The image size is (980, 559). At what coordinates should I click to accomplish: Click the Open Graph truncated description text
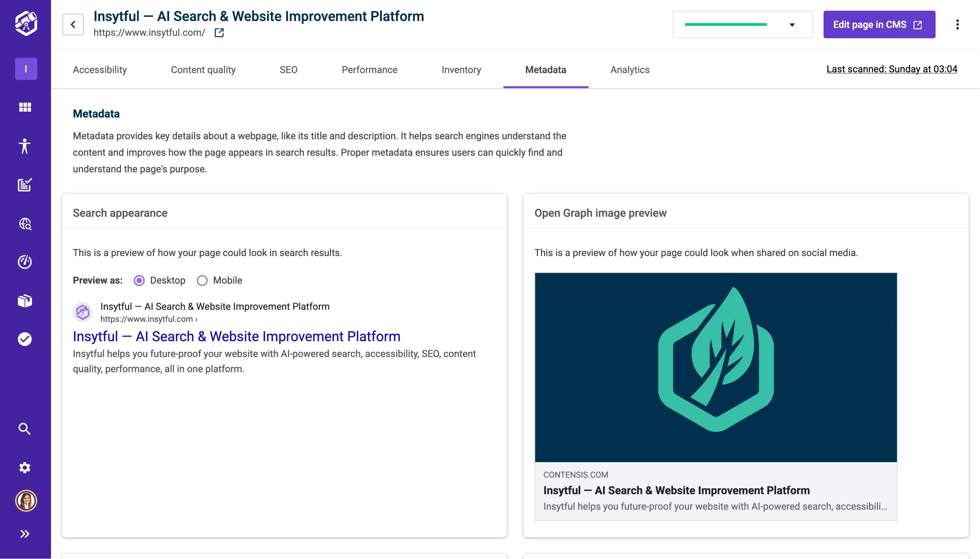715,506
